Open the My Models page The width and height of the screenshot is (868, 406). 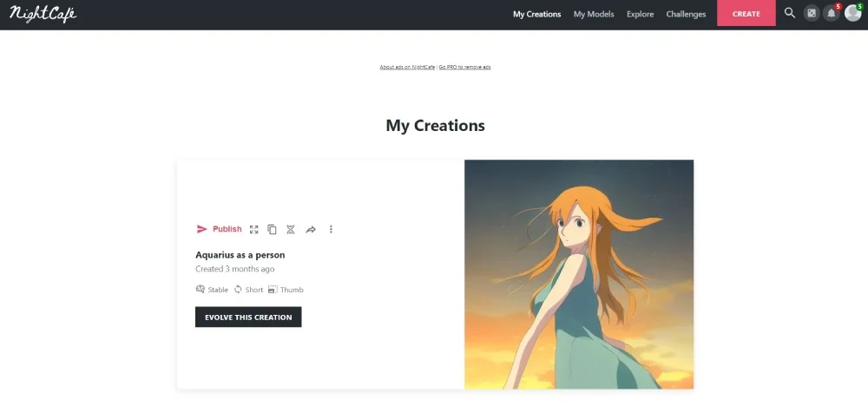[x=594, y=14]
